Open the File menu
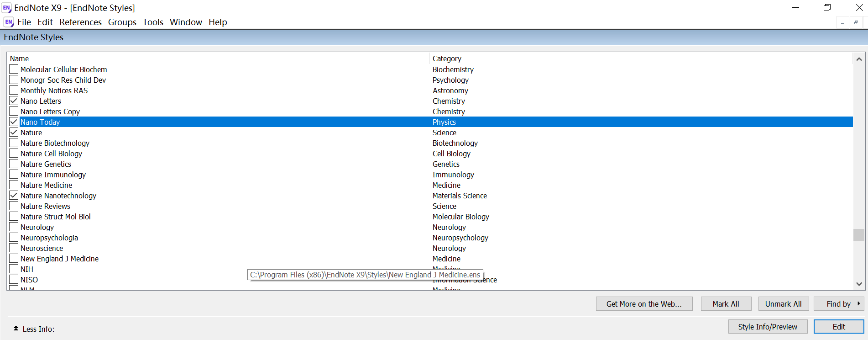The height and width of the screenshot is (340, 868). (x=24, y=22)
